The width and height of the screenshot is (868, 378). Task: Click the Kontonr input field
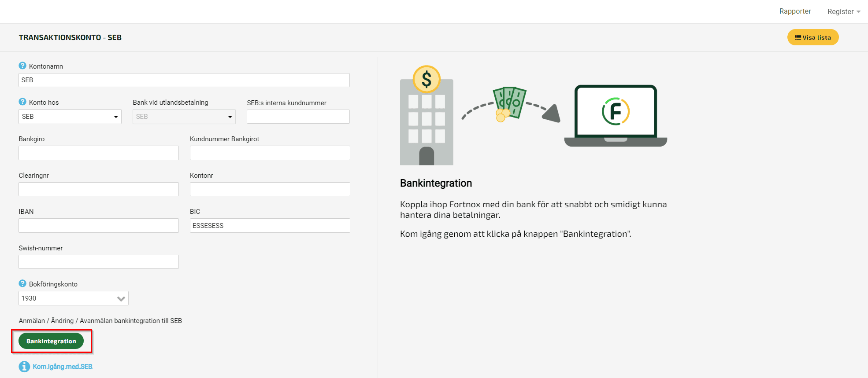tap(270, 189)
